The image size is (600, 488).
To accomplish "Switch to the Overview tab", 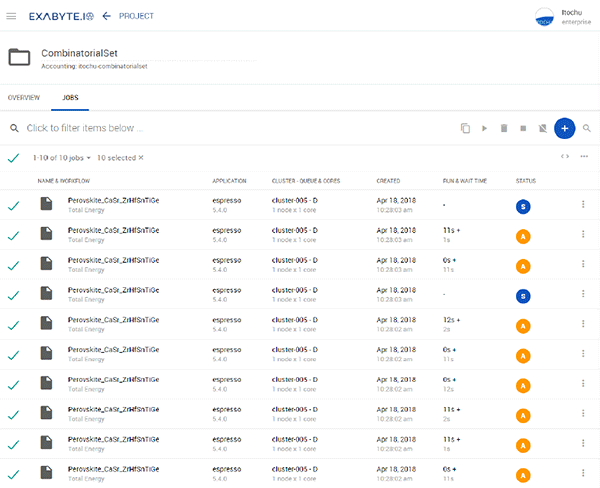I will coord(24,98).
